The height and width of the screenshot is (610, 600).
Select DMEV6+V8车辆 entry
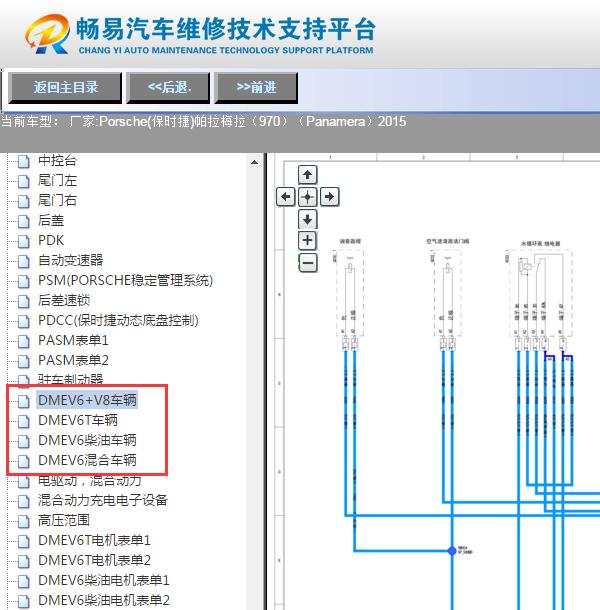click(x=87, y=400)
